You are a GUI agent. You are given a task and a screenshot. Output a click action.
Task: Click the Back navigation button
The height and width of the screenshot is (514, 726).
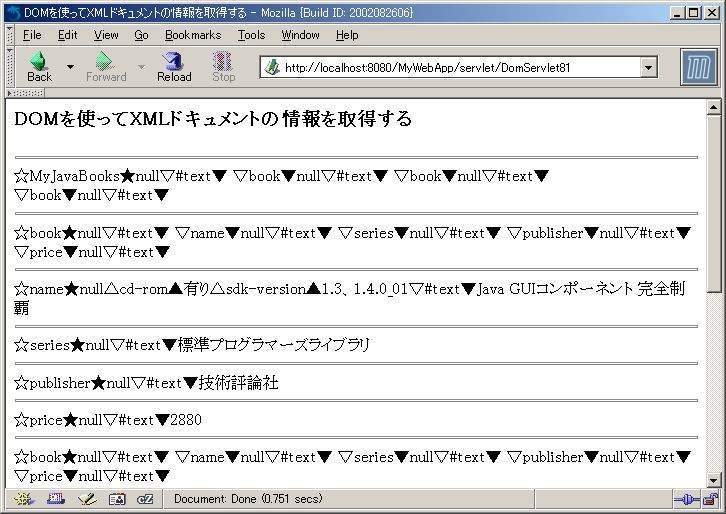[39, 67]
